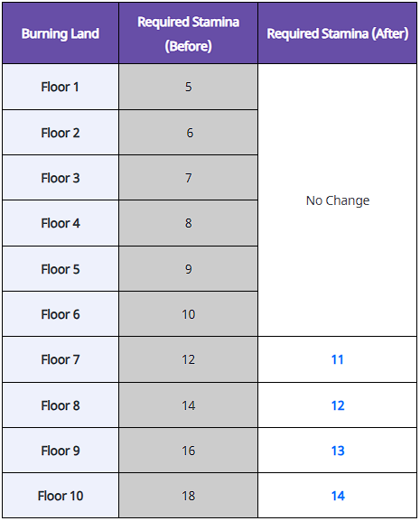This screenshot has width=420, height=521.
Task: Click the Floor 1 row label
Action: coord(61,87)
